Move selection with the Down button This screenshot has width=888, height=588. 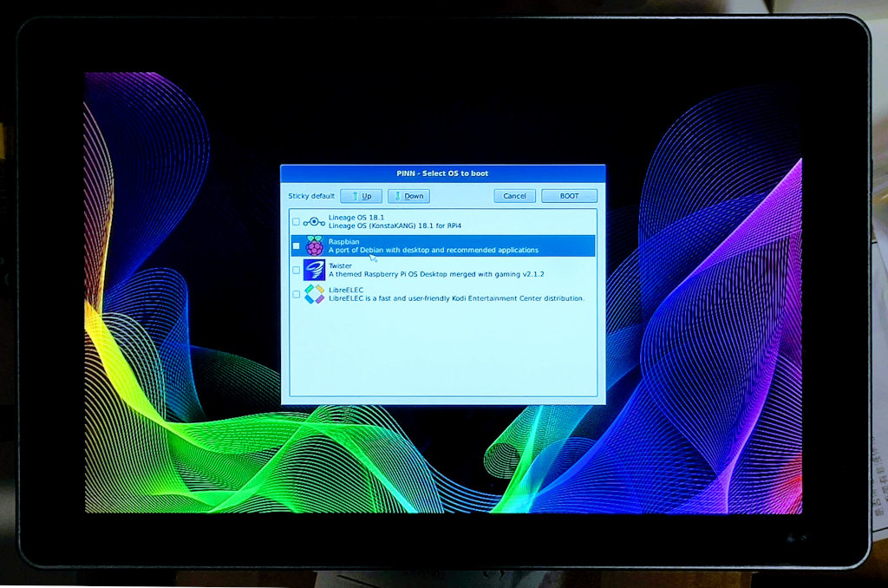(x=409, y=196)
